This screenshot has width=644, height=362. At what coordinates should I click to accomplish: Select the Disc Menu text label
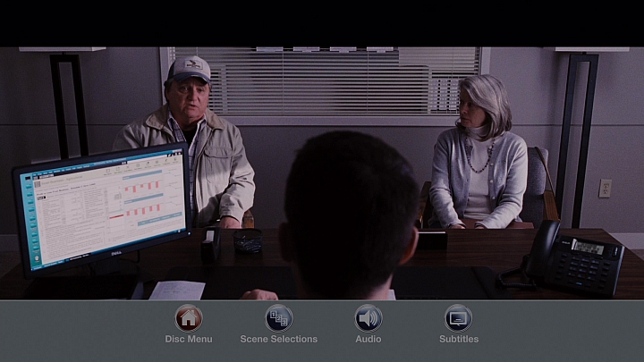pos(189,339)
